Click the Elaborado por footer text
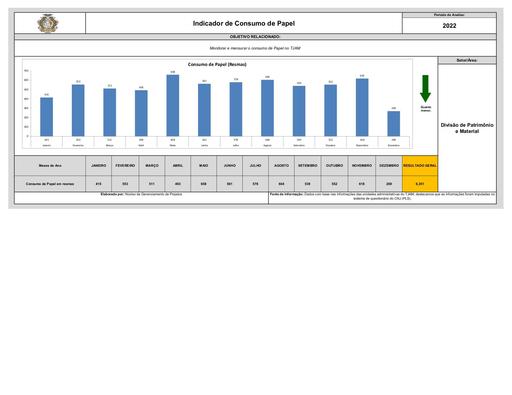The width and height of the screenshot is (512, 395). [141, 194]
